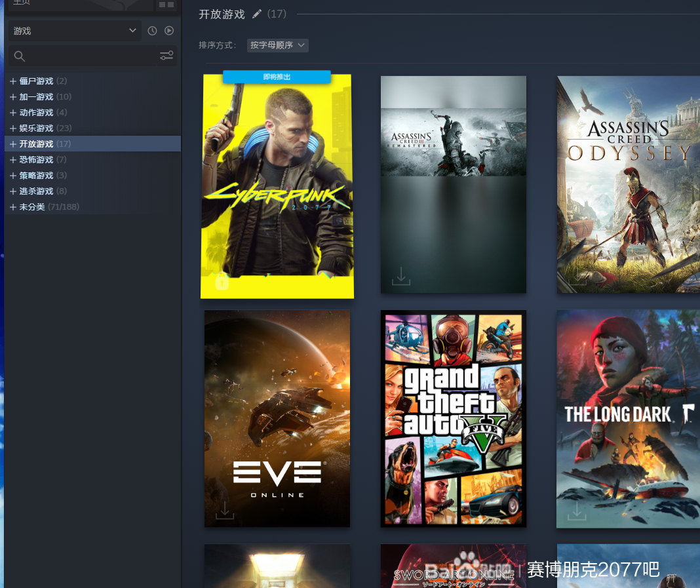Click the ready-to-play filter icon
The height and width of the screenshot is (588, 700).
pyautogui.click(x=168, y=31)
